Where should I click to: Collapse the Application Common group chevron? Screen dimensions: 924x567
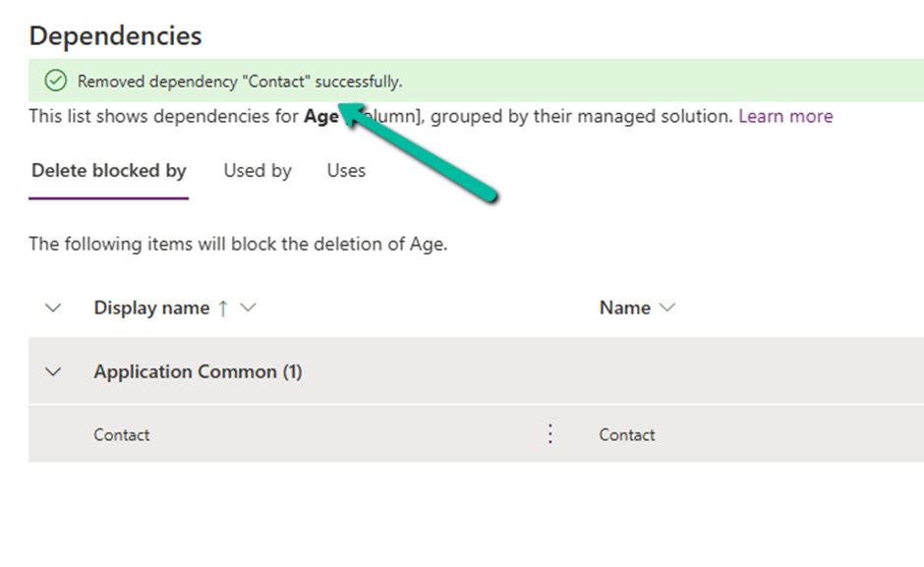54,371
